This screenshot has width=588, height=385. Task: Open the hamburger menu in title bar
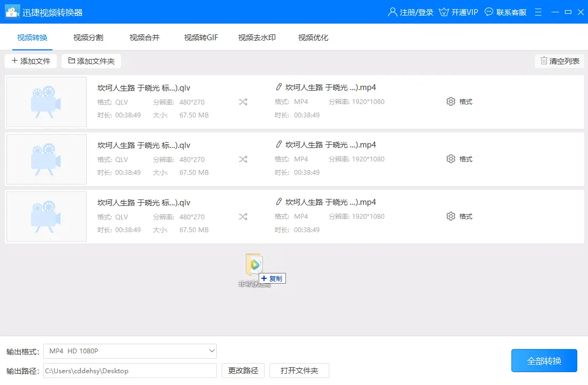pos(538,12)
